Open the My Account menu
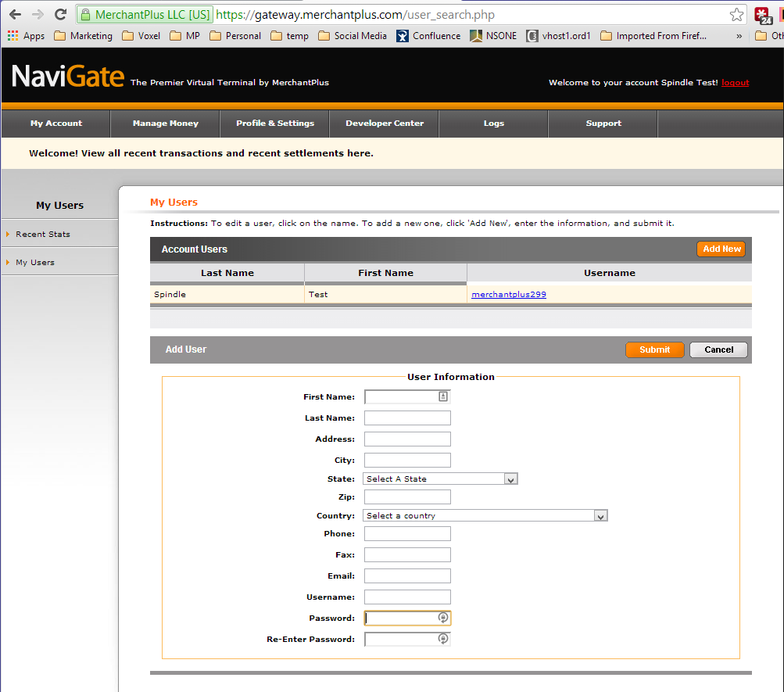 [56, 123]
